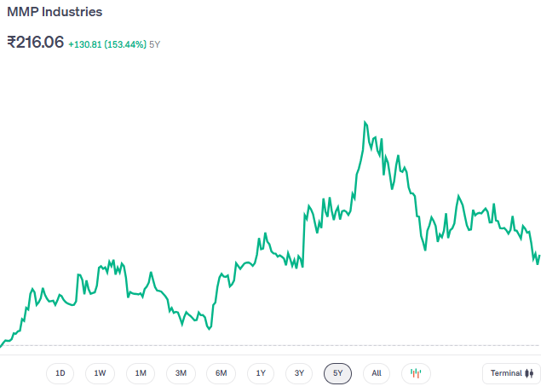This screenshot has width=558, height=392.
Task: Choose the 3Y chart period
Action: 299,373
